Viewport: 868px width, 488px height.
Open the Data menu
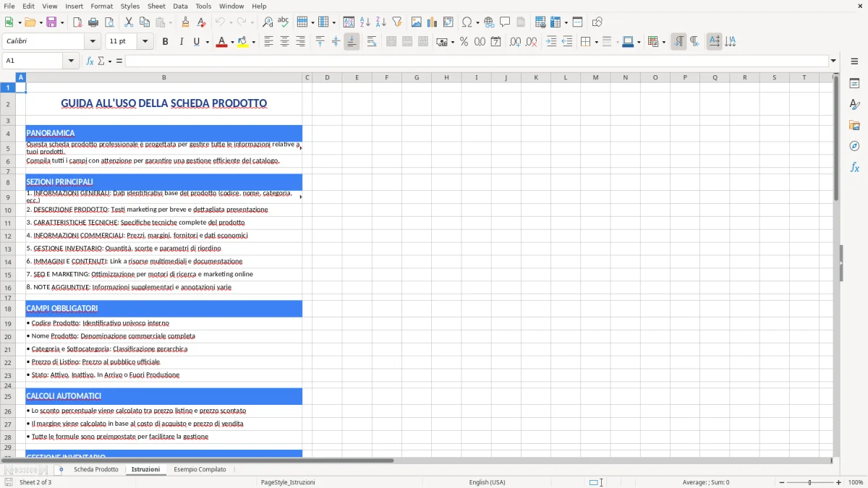[180, 6]
